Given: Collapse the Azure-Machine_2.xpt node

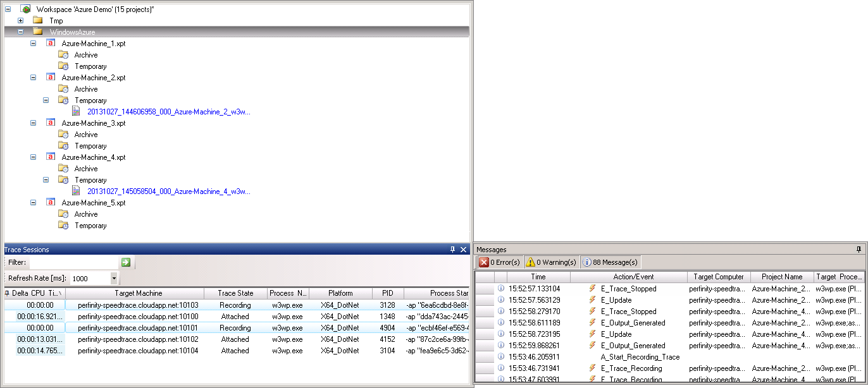Looking at the screenshot, I should [x=32, y=77].
